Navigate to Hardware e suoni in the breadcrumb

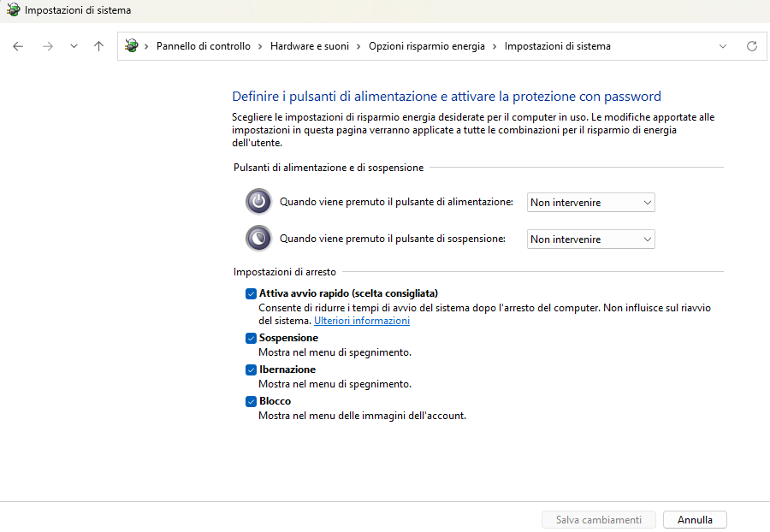[309, 46]
